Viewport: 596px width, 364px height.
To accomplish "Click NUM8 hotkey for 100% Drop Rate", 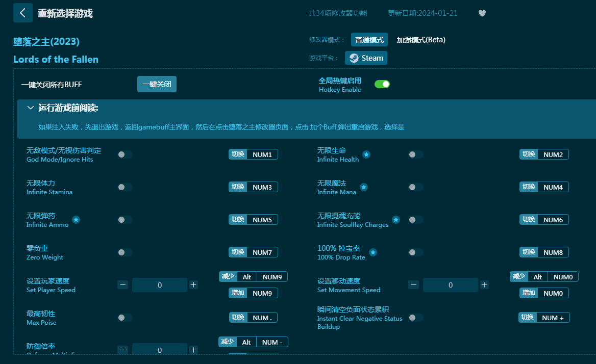I will [x=544, y=252].
